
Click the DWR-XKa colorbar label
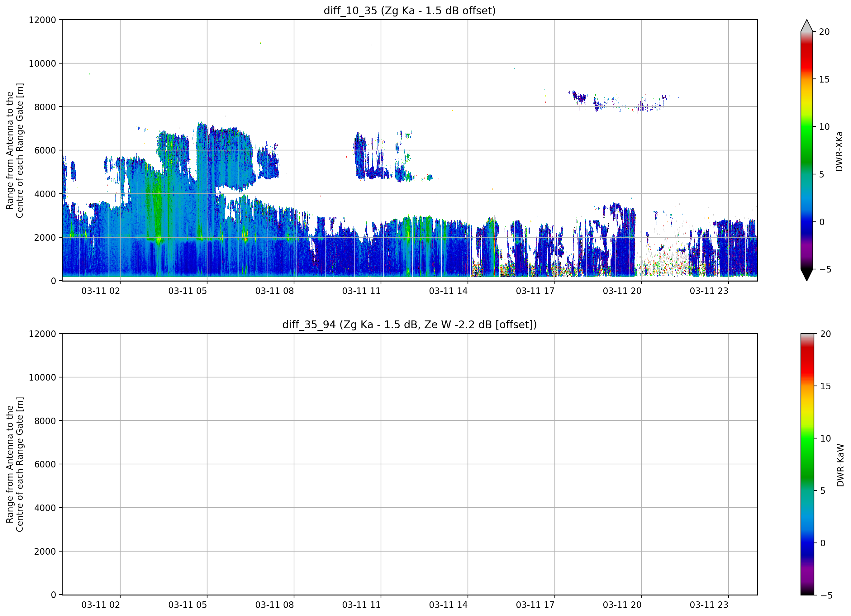(839, 151)
